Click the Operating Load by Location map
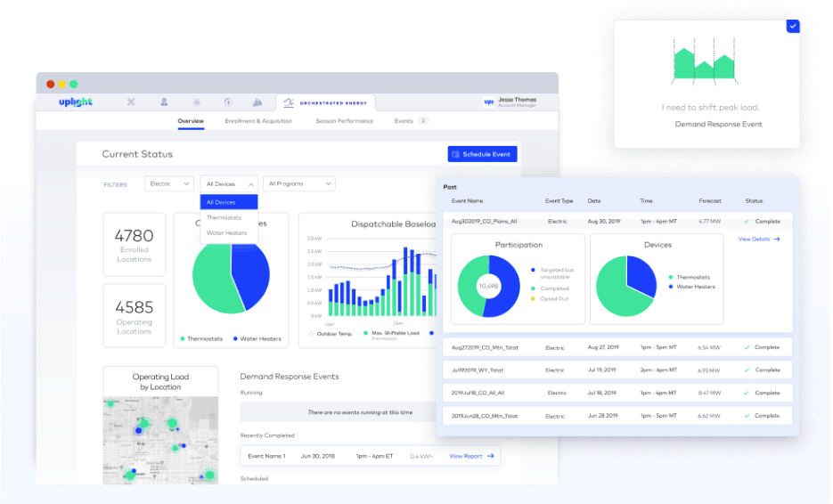The height and width of the screenshot is (504, 833). tap(160, 440)
